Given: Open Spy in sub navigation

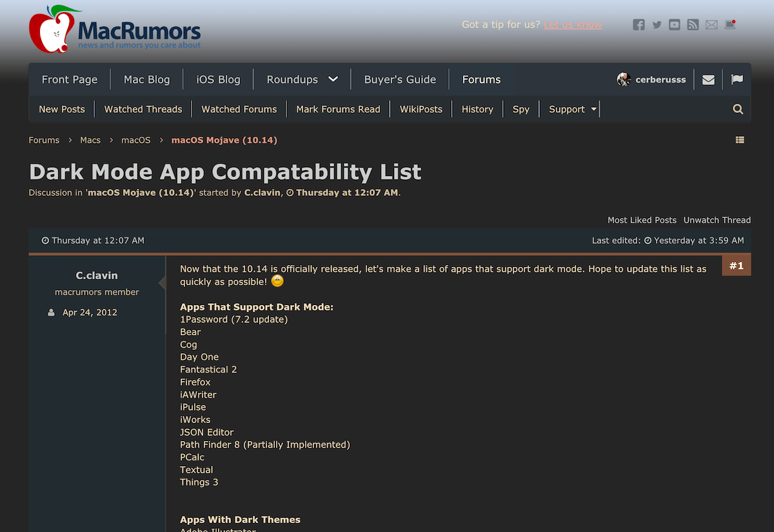Looking at the screenshot, I should click(521, 109).
